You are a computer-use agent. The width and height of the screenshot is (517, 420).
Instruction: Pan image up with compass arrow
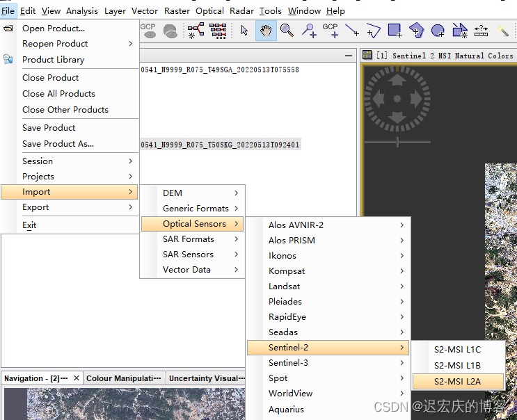(397, 80)
